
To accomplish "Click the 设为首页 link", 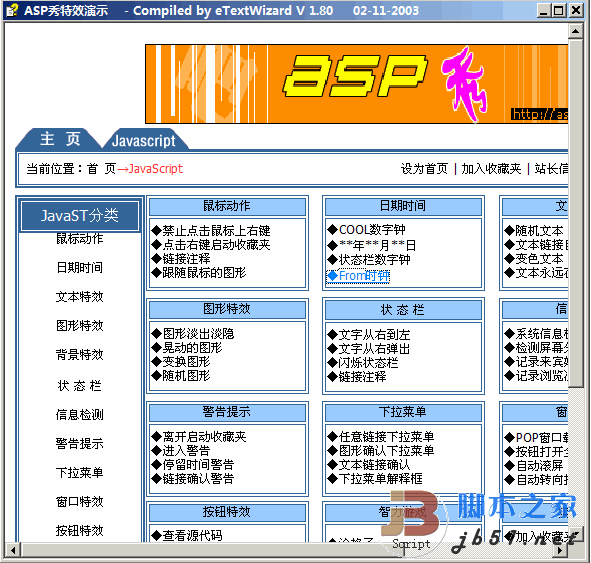I will click(x=424, y=168).
